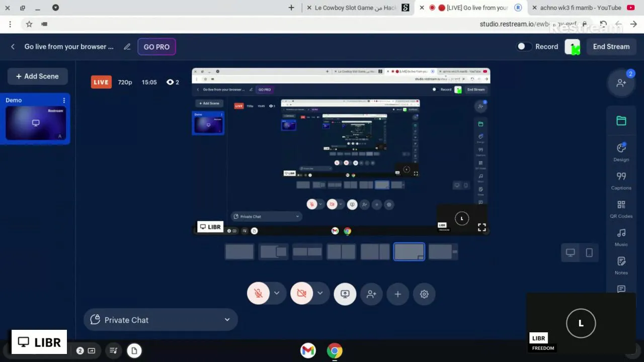Click the Go live from your browser title

[69, 47]
